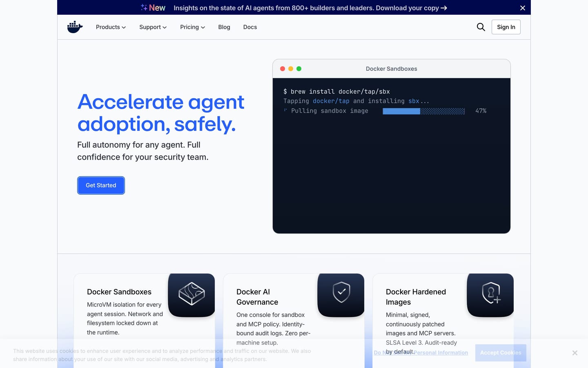Click the Docker AI Governance heading
Screen dimensions: 588x368
point(257,297)
